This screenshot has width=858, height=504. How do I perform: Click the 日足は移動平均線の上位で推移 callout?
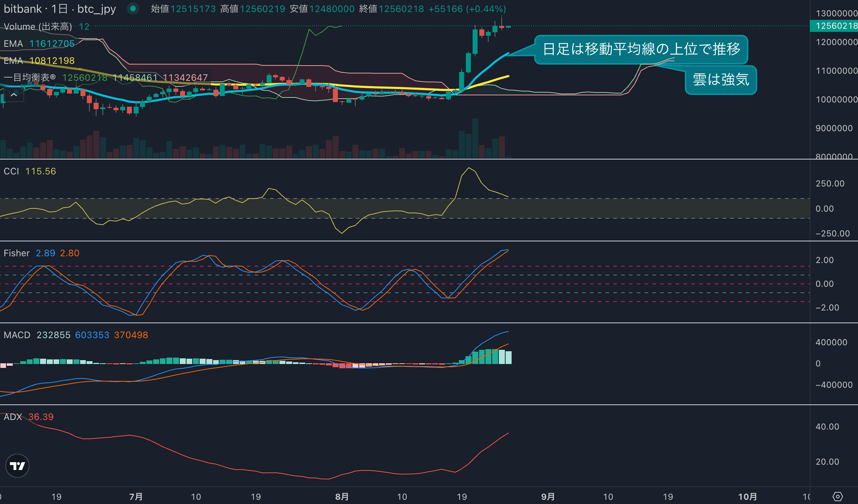click(x=641, y=49)
